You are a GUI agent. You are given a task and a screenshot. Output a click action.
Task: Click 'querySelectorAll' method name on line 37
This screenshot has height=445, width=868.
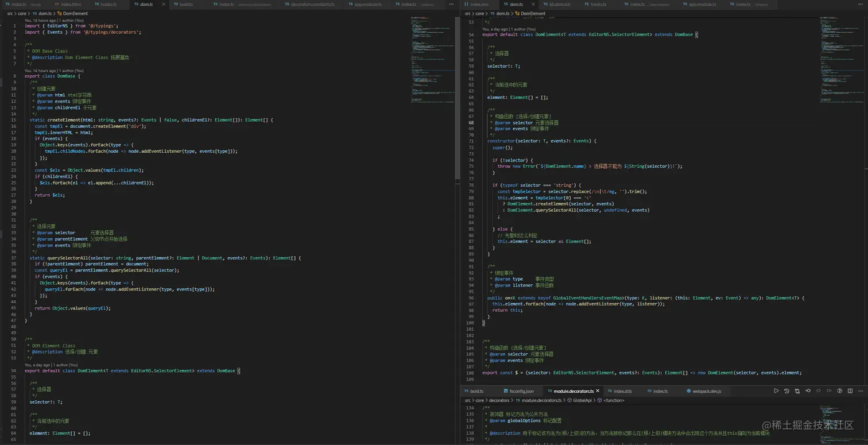(x=68, y=258)
